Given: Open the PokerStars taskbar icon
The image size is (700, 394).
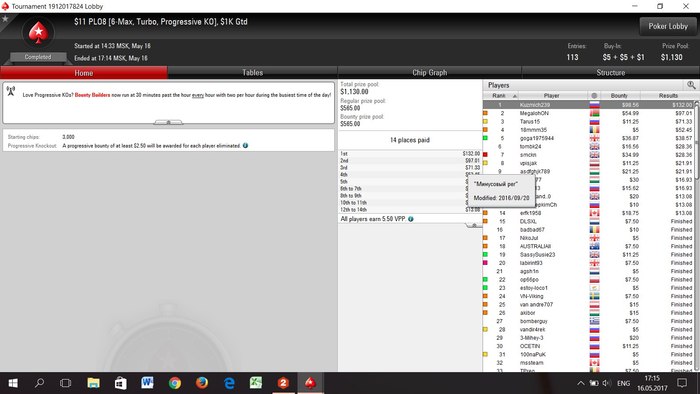Looking at the screenshot, I should tap(310, 383).
